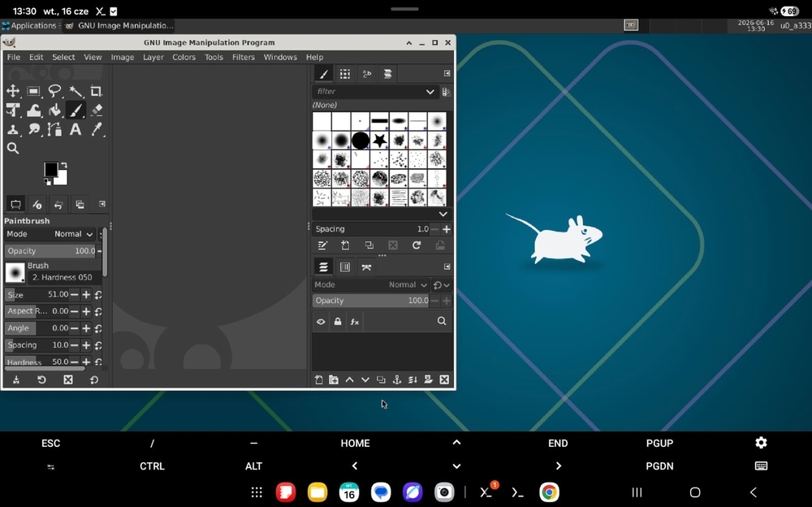
Task: Select the Fuzzy Select magic wand tool
Action: point(76,91)
